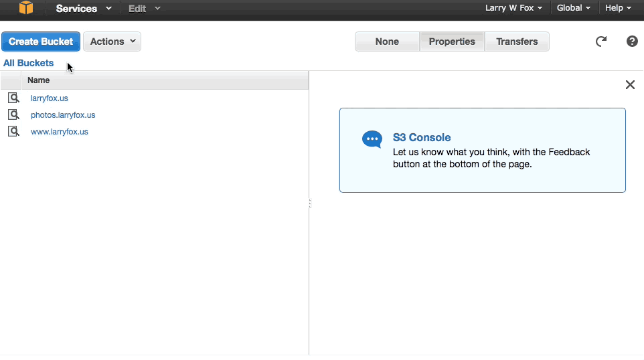Open the photos.larryfox.us bucket link

(63, 115)
